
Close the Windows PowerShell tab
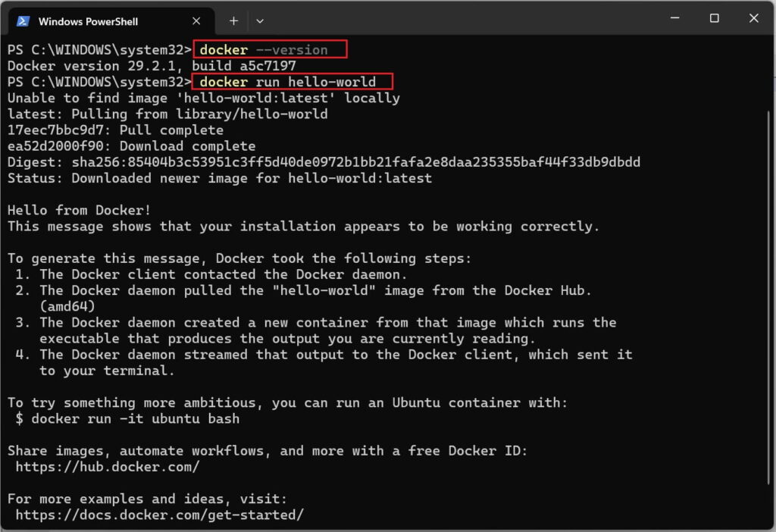coord(196,20)
